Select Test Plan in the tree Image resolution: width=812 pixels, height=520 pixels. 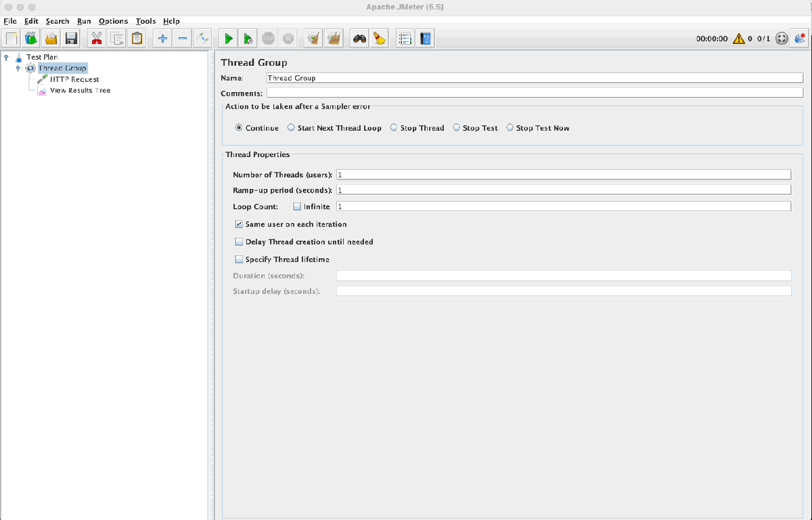pyautogui.click(x=42, y=57)
